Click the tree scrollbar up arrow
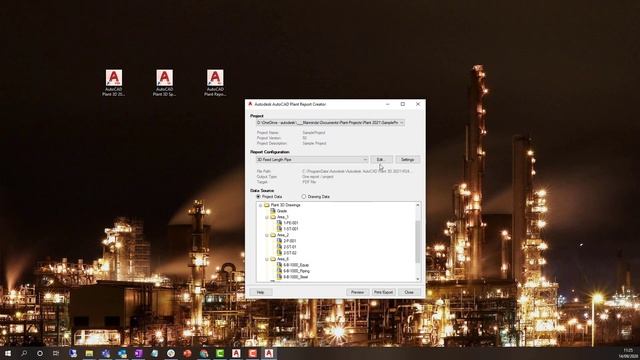Screen dimensions: 640x360 [x=418, y=205]
